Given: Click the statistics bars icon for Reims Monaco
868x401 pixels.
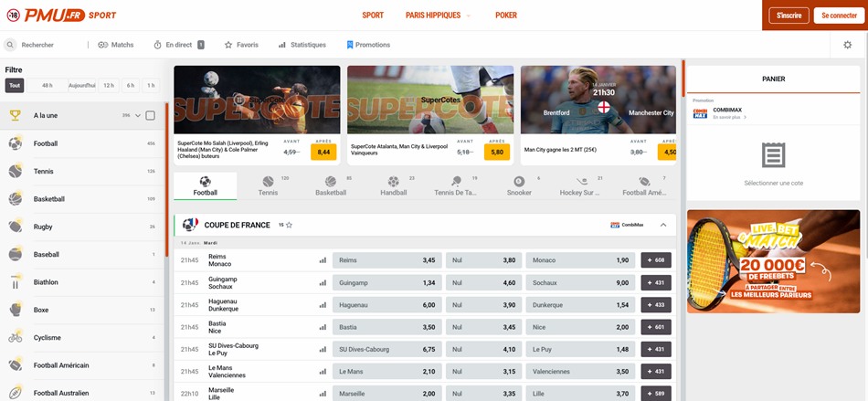Looking at the screenshot, I should [x=323, y=260].
